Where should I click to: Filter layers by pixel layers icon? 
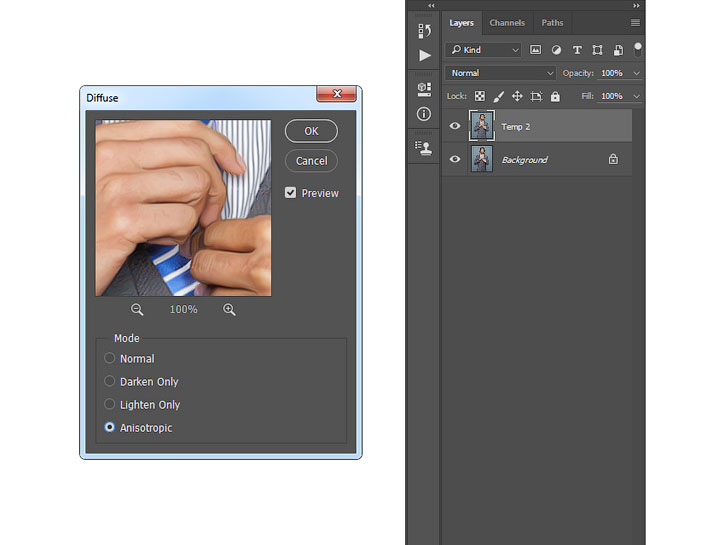(535, 50)
